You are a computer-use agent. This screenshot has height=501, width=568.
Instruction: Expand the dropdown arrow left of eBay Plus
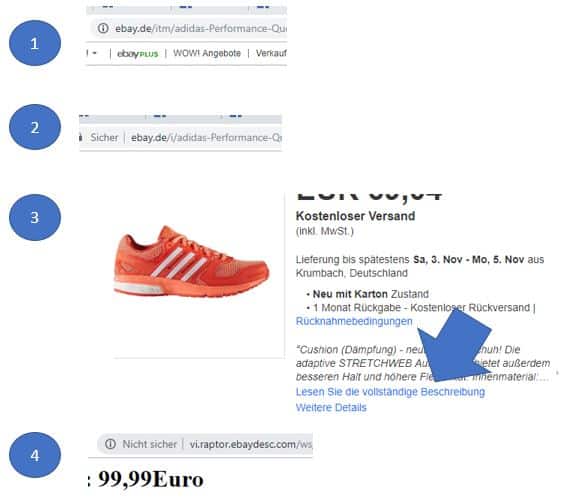coord(94,53)
